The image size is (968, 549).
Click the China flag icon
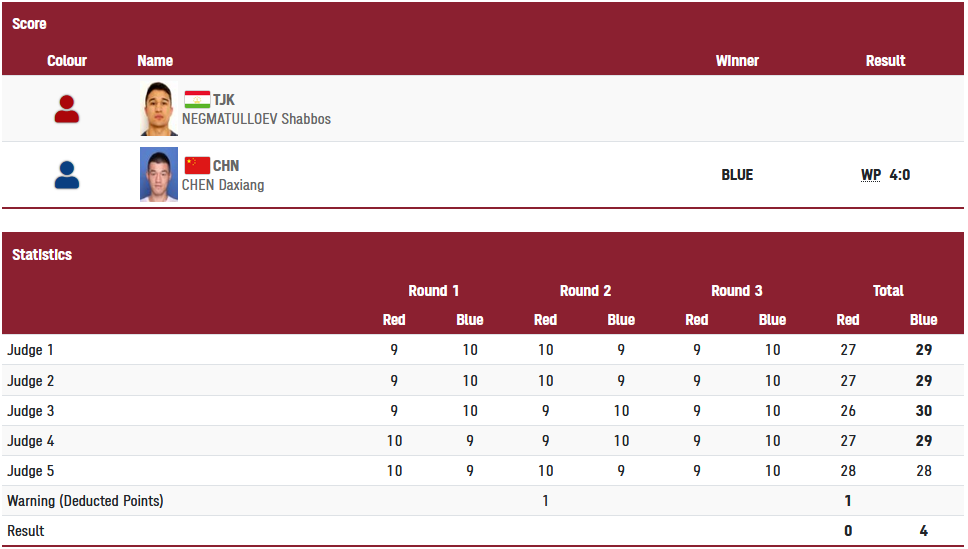coord(197,166)
